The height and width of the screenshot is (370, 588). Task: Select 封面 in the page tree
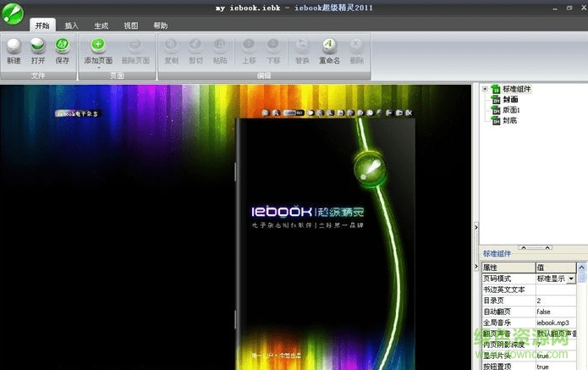[509, 99]
